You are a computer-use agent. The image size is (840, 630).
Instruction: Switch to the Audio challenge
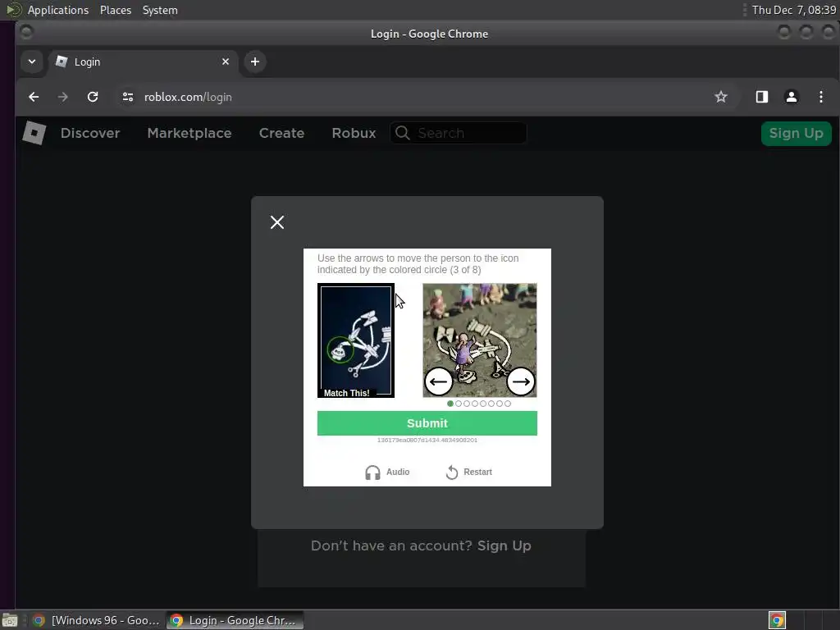387,472
